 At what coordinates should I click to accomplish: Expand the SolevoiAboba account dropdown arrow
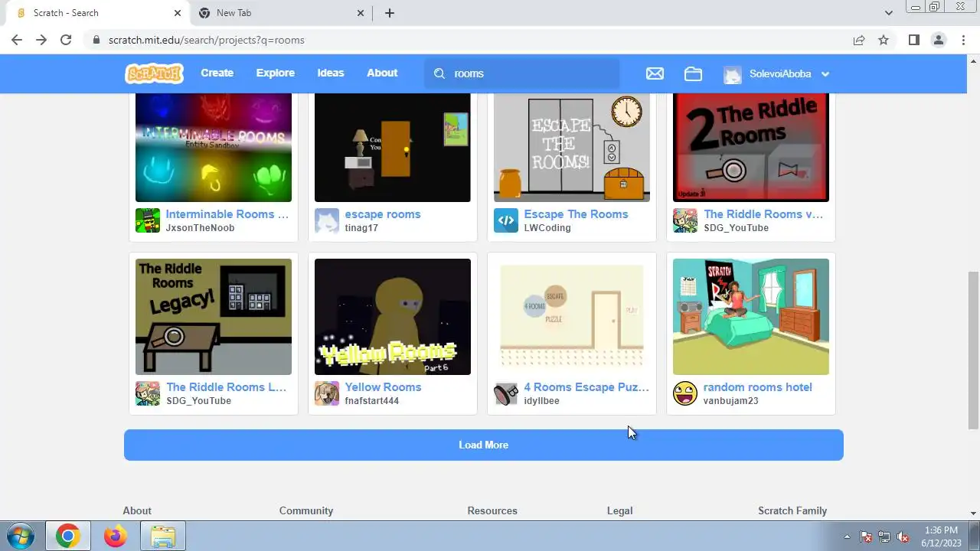825,74
